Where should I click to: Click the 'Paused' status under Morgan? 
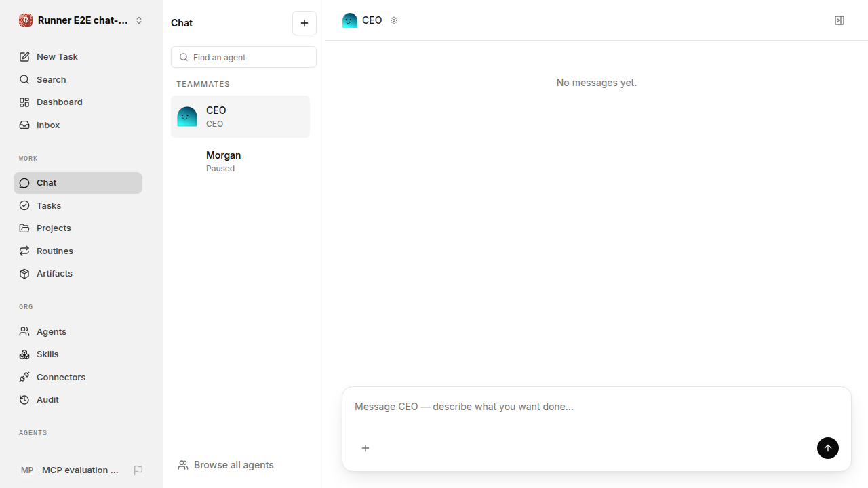[220, 169]
